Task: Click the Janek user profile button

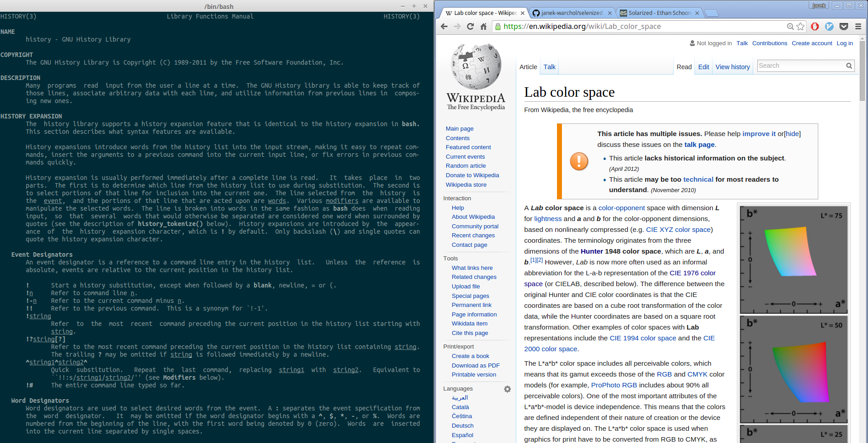Action: pos(819,5)
